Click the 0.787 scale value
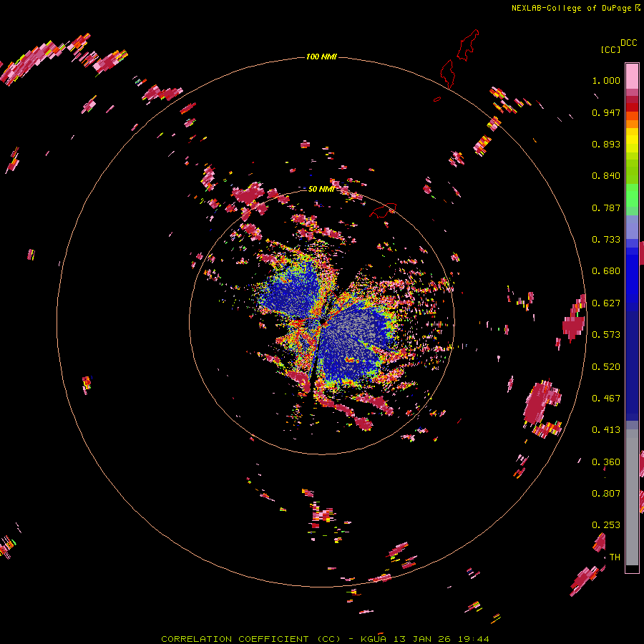The image size is (644, 644). point(606,208)
